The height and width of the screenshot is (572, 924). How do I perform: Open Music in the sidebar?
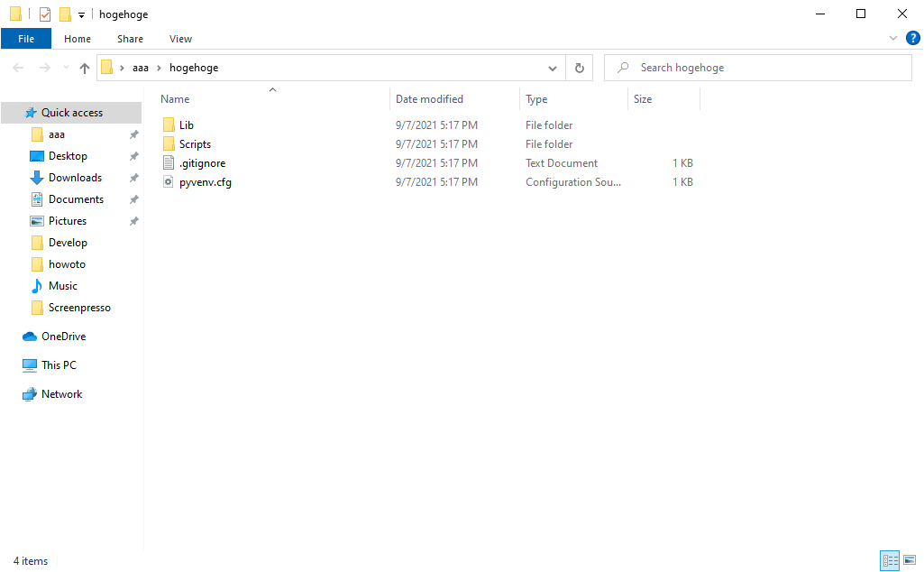(x=62, y=286)
